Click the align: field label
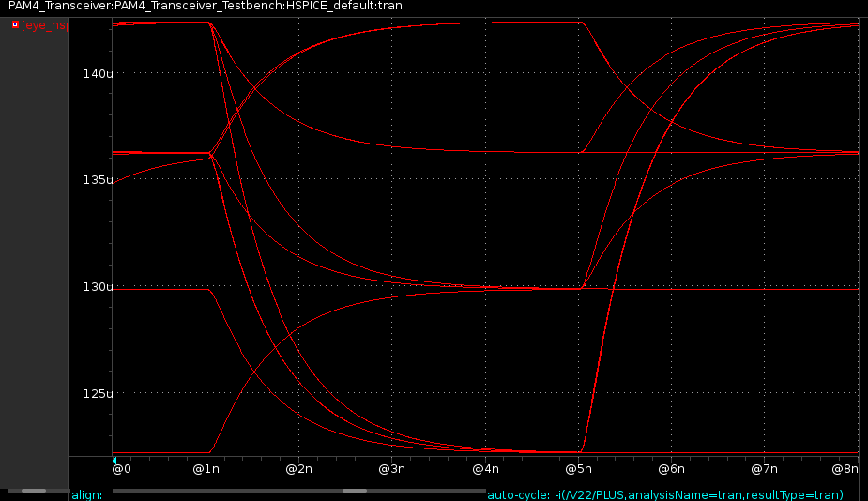The image size is (868, 501). point(87,495)
